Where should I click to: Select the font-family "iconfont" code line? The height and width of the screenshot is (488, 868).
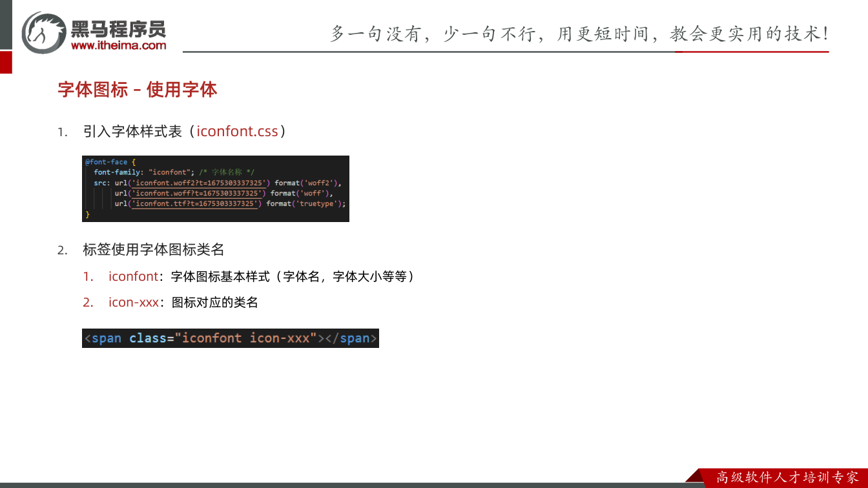(x=174, y=172)
